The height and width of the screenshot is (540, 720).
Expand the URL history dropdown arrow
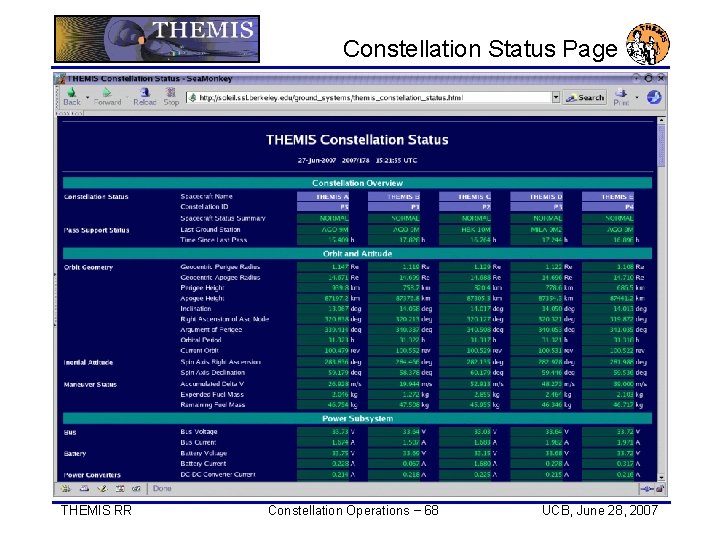pos(556,97)
